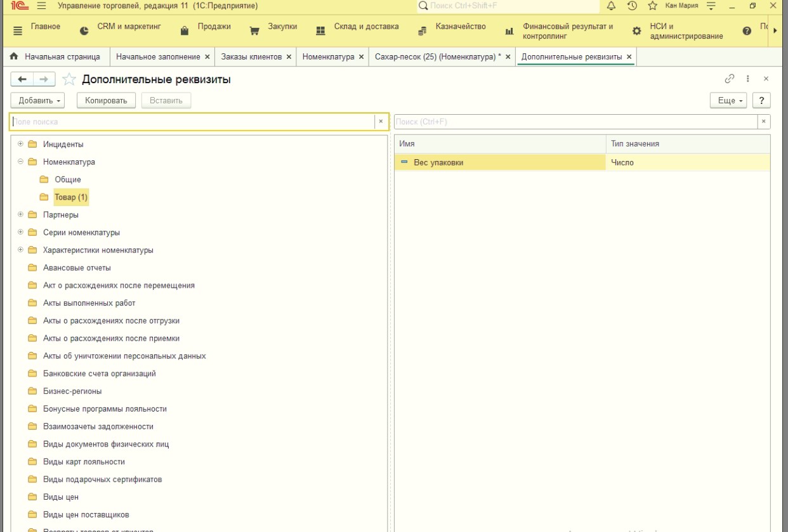Open НСИ и администрирование section
The image size is (788, 532).
[678, 31]
